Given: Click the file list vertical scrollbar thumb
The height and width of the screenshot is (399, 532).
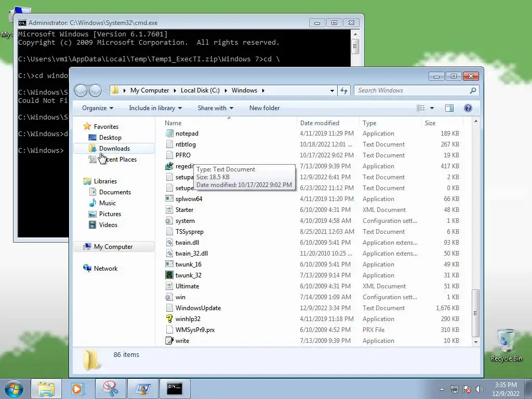Looking at the screenshot, I should (476, 313).
